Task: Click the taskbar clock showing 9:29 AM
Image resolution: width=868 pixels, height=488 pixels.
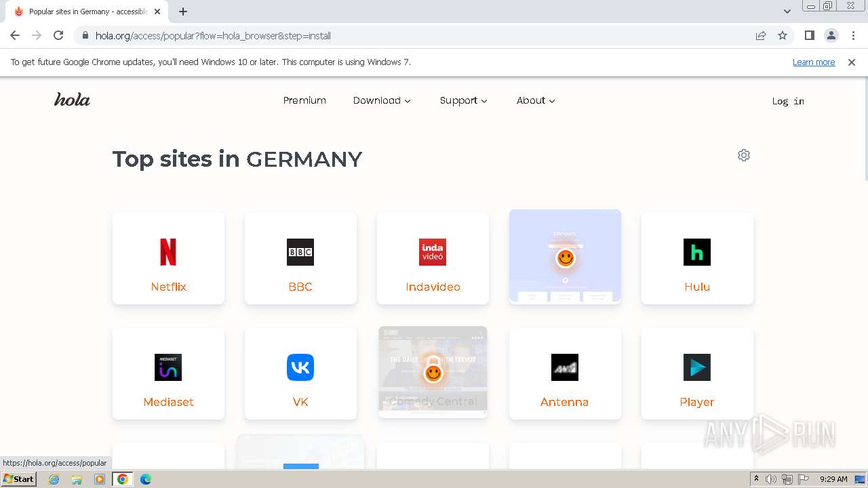Action: click(x=833, y=479)
